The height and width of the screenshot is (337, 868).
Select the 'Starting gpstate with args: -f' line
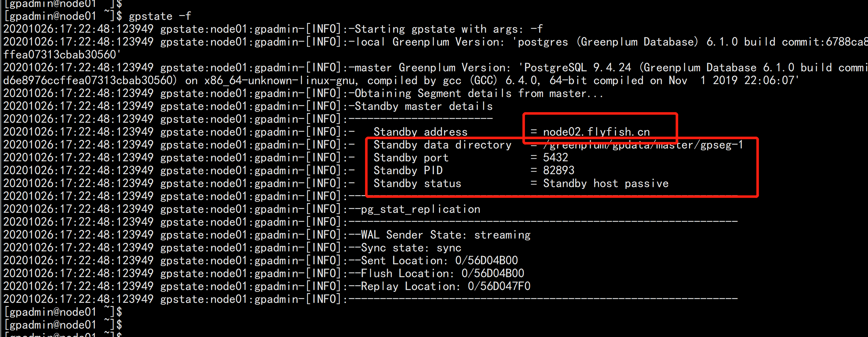[x=449, y=29]
